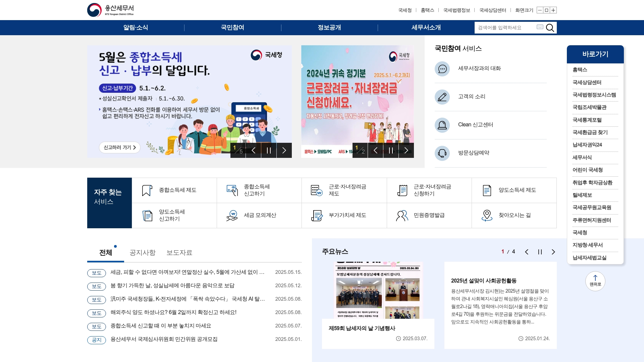Click the 근로·자녀장려금 제도 calendar icon
644x362 pixels.
pyautogui.click(x=317, y=190)
